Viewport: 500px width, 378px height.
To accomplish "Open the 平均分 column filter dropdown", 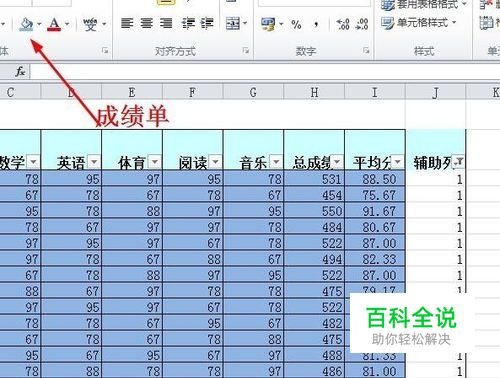I will click(397, 162).
